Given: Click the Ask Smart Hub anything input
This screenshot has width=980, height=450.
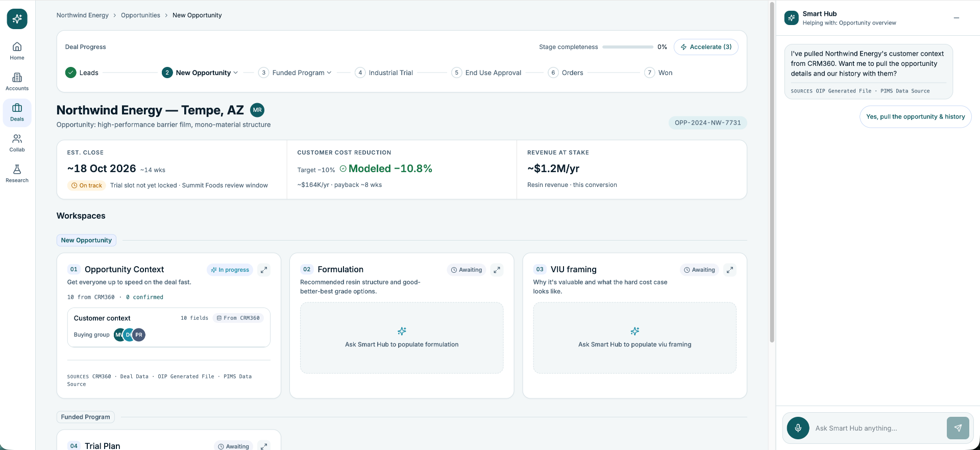Looking at the screenshot, I should click(x=877, y=428).
